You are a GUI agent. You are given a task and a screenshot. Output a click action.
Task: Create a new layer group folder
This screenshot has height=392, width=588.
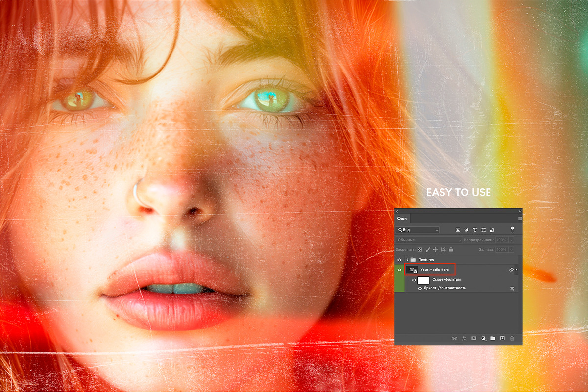493,338
